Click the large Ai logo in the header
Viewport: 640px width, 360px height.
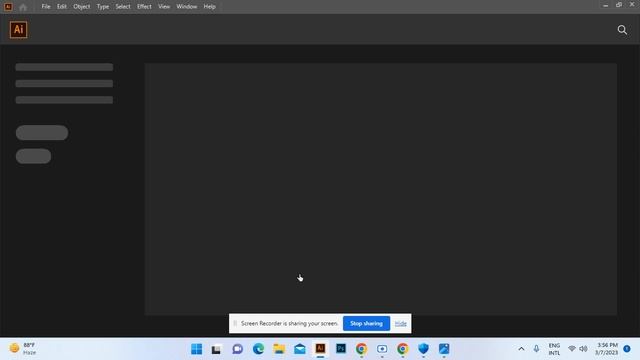18,29
